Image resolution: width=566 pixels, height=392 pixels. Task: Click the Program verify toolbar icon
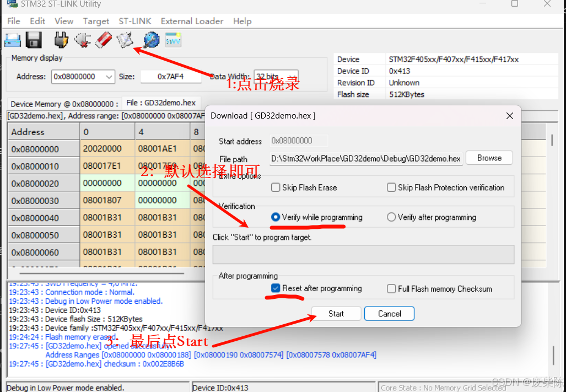click(x=125, y=40)
